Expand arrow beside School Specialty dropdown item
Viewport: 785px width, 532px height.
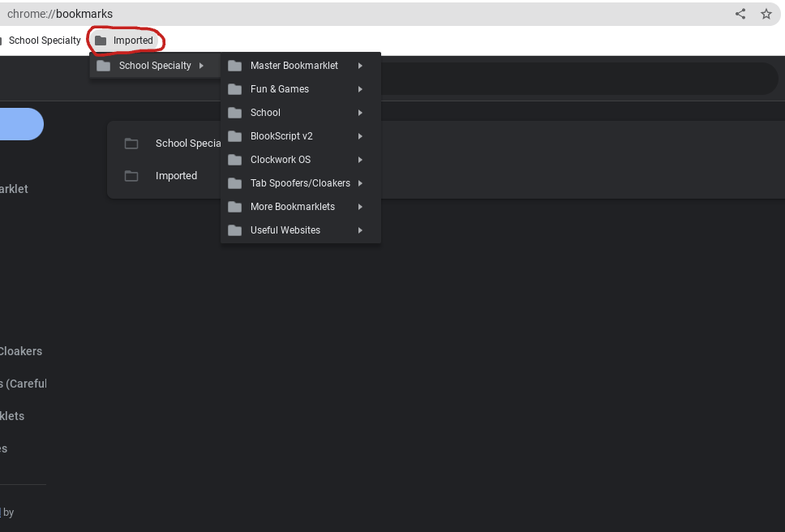coord(201,66)
